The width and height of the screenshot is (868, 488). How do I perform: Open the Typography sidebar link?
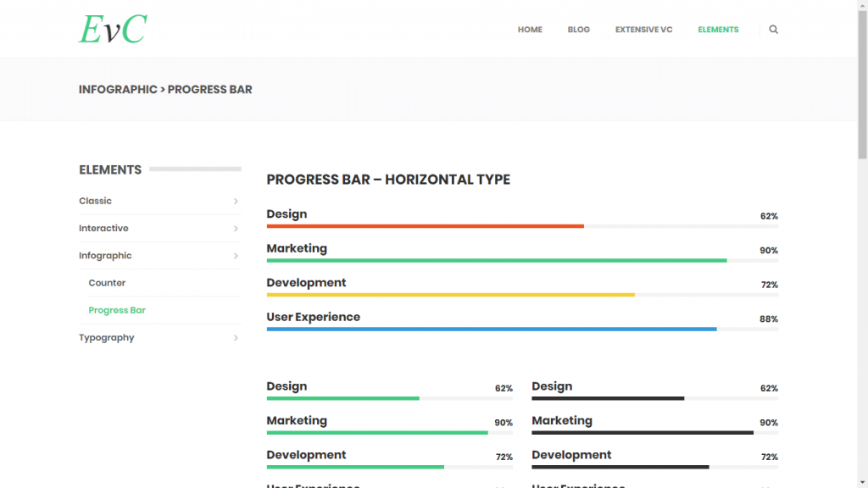(x=106, y=337)
